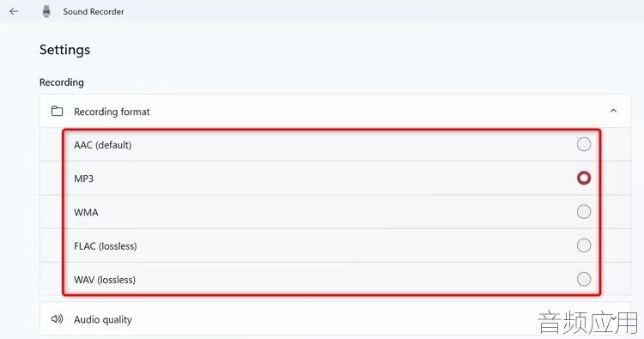Click the Sound Recorder microphone icon
This screenshot has width=644, height=339.
46,11
